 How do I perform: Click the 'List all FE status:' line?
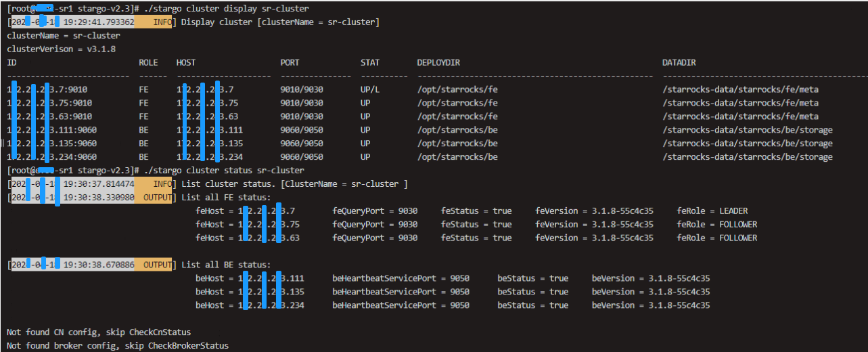[x=227, y=197]
